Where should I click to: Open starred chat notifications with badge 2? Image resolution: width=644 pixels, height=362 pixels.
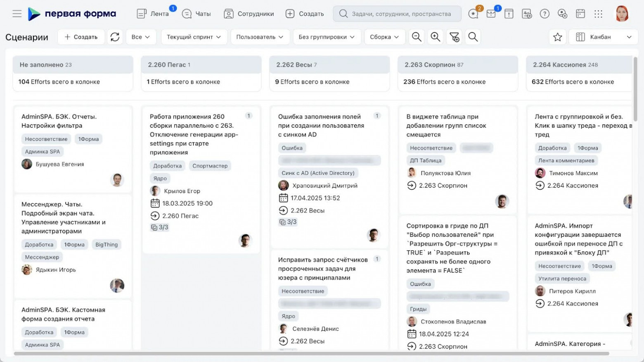click(x=473, y=14)
